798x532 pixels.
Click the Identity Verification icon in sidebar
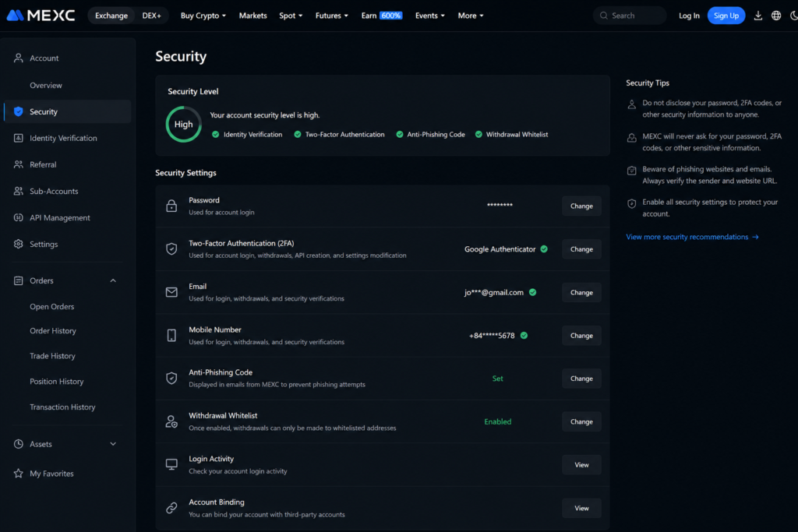tap(19, 138)
